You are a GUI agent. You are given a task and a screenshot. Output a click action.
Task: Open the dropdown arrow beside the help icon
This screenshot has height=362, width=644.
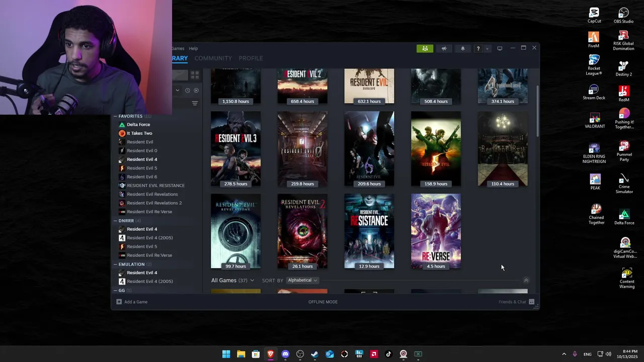tap(487, 49)
